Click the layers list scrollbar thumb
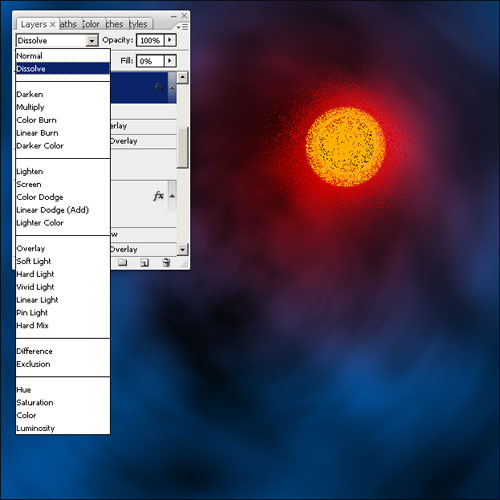The height and width of the screenshot is (500, 500). pos(183,147)
